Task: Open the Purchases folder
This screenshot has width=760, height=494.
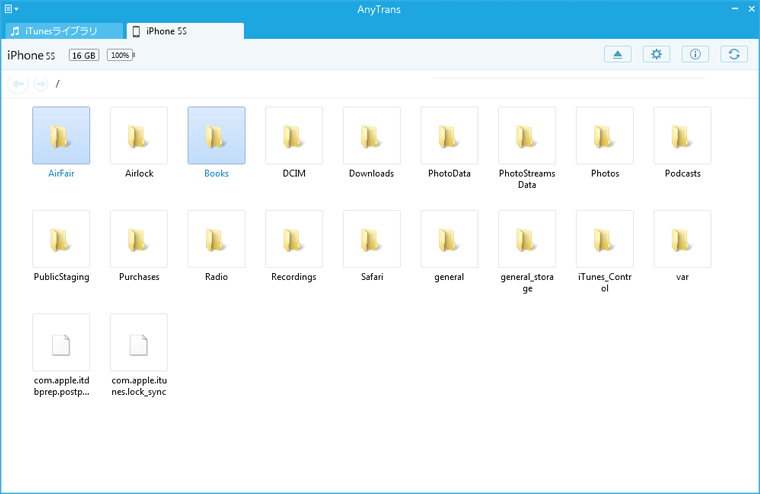Action: pyautogui.click(x=139, y=239)
